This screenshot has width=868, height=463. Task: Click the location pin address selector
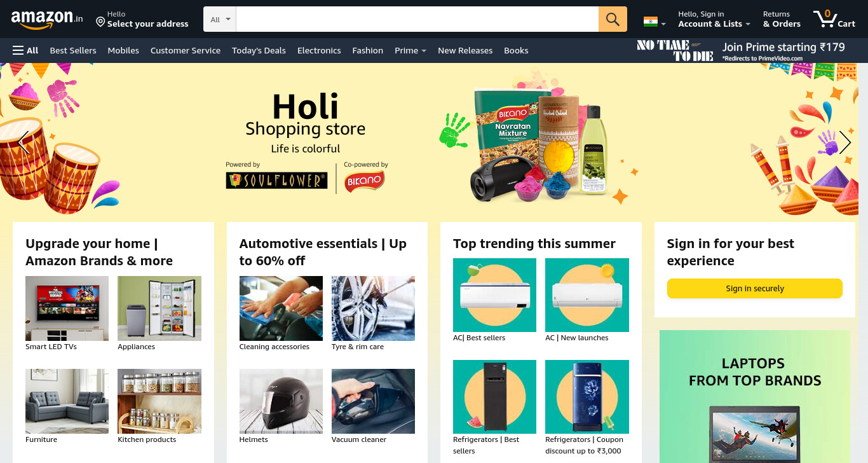142,19
